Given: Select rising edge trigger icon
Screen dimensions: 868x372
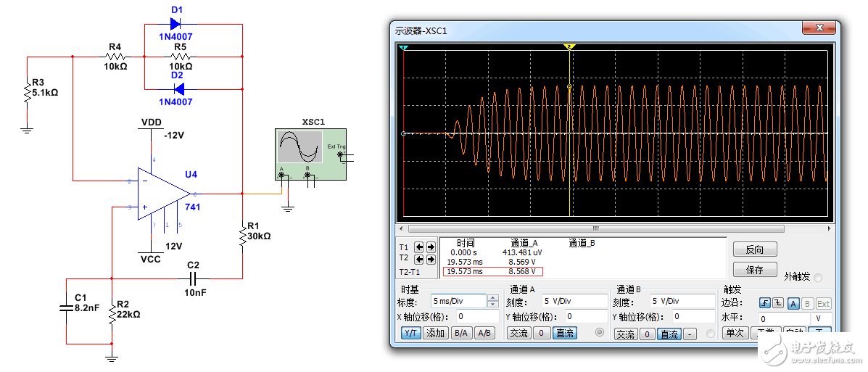Looking at the screenshot, I should (x=765, y=303).
